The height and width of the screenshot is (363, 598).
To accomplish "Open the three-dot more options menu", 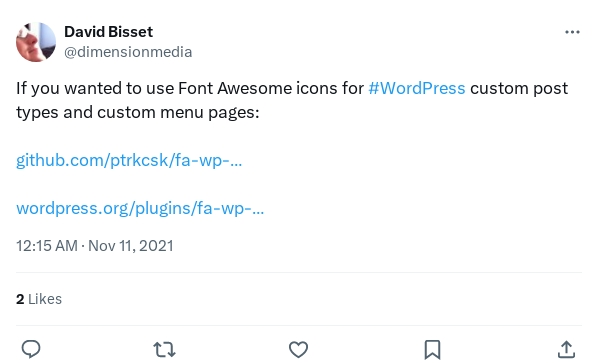I will point(572,32).
